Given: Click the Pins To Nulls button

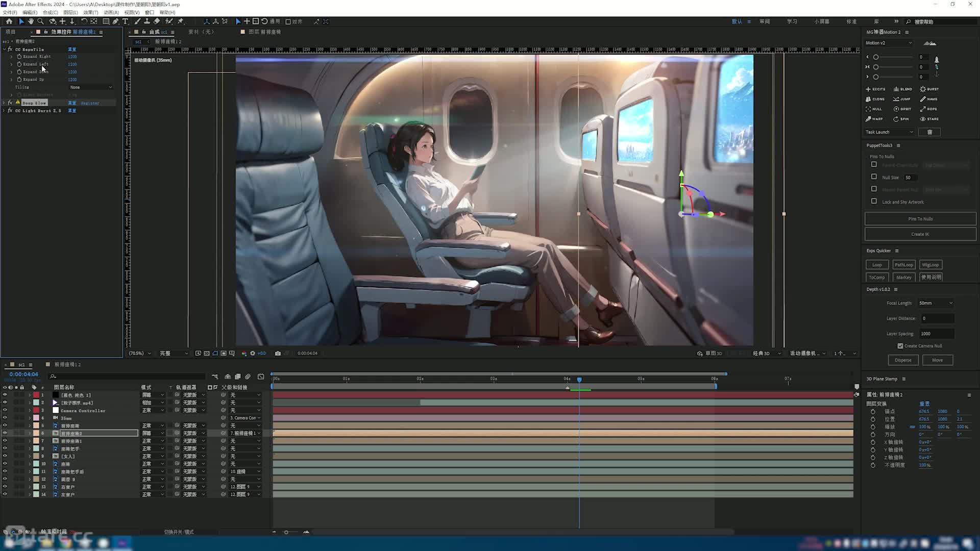Looking at the screenshot, I should tap(920, 219).
